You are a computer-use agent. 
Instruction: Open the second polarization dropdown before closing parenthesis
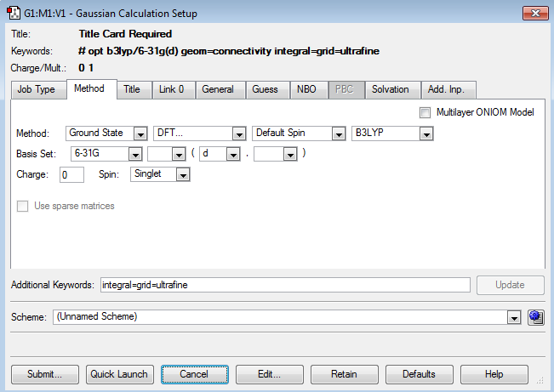point(290,154)
